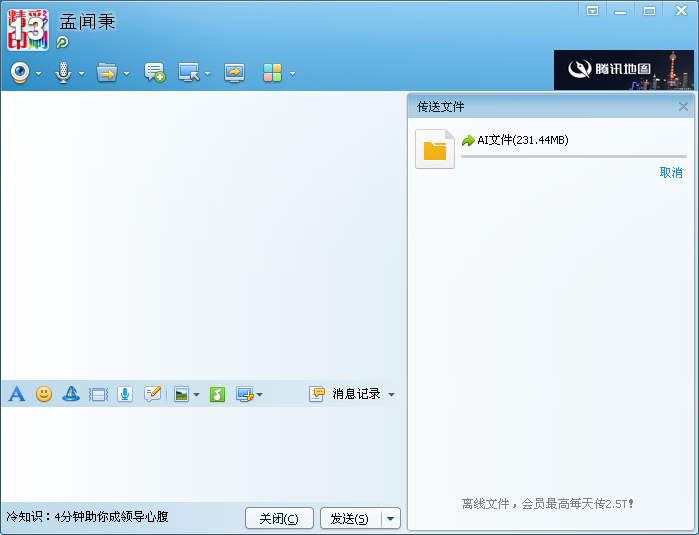Screen dimensions: 699x535
Task: Click the screen share presentation icon
Action: 234,73
